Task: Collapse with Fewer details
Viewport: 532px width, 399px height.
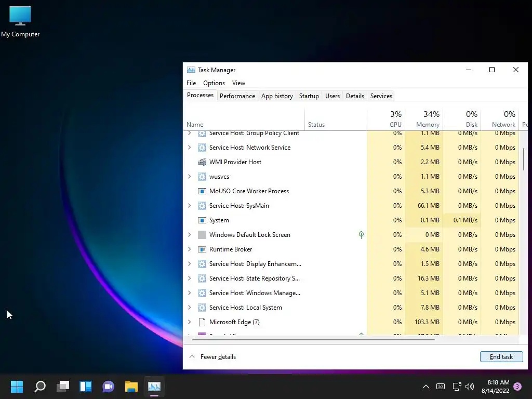Action: [x=212, y=357]
